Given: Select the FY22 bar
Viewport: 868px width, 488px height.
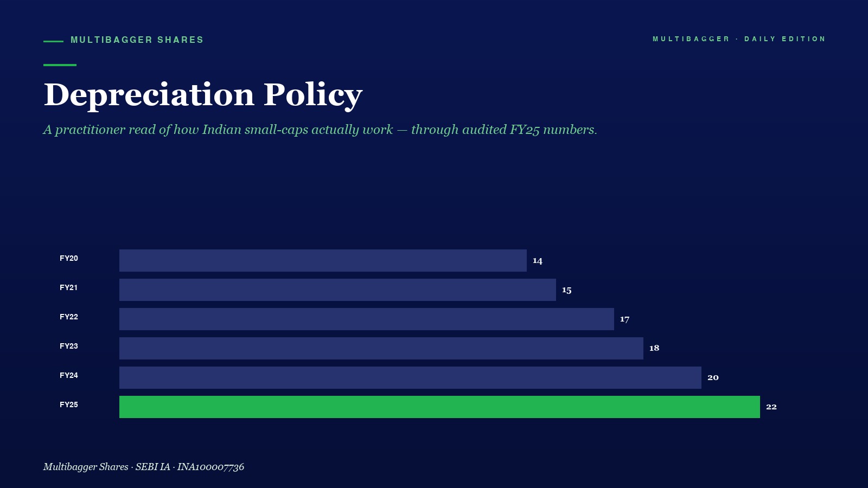Looking at the screenshot, I should 367,319.
